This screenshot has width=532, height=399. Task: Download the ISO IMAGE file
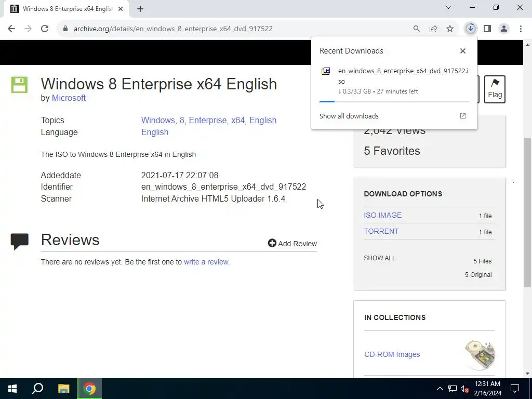[x=383, y=215]
